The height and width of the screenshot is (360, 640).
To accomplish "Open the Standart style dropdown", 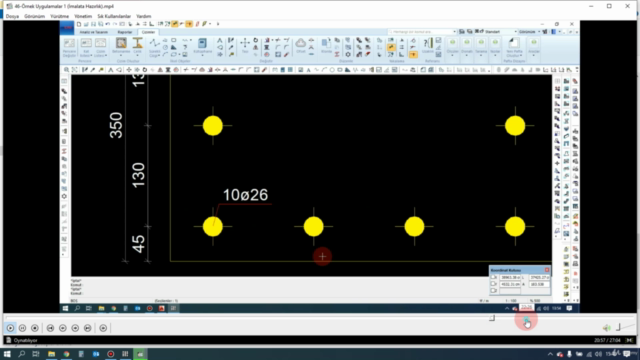I will [501, 31].
